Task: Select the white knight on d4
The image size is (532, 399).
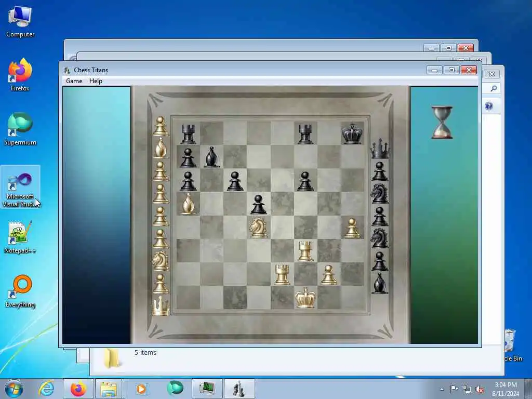Action: click(x=259, y=228)
